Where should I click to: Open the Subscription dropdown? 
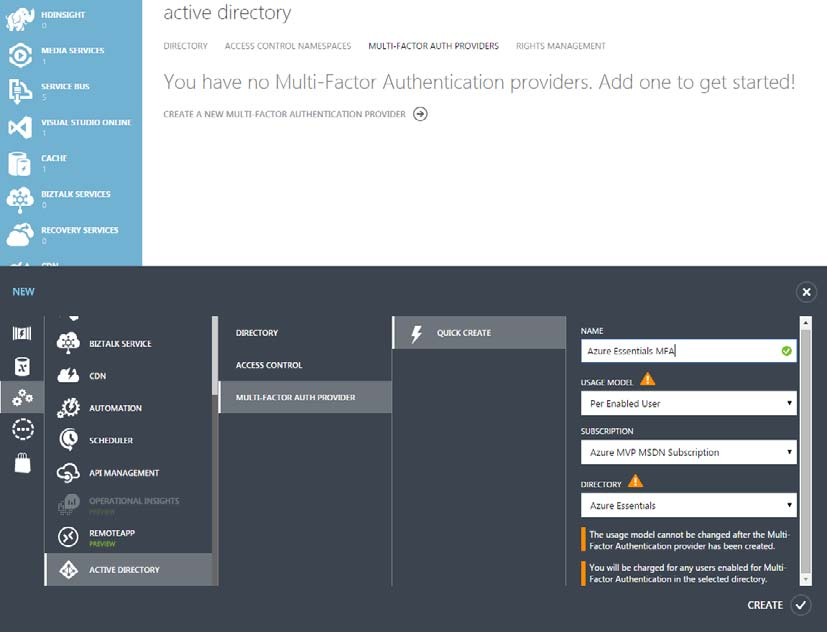[x=688, y=452]
